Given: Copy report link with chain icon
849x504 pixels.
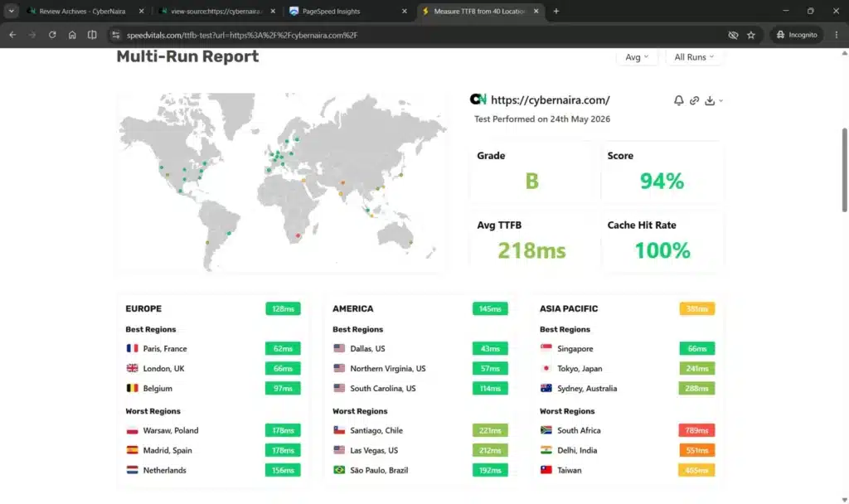Looking at the screenshot, I should pyautogui.click(x=694, y=100).
